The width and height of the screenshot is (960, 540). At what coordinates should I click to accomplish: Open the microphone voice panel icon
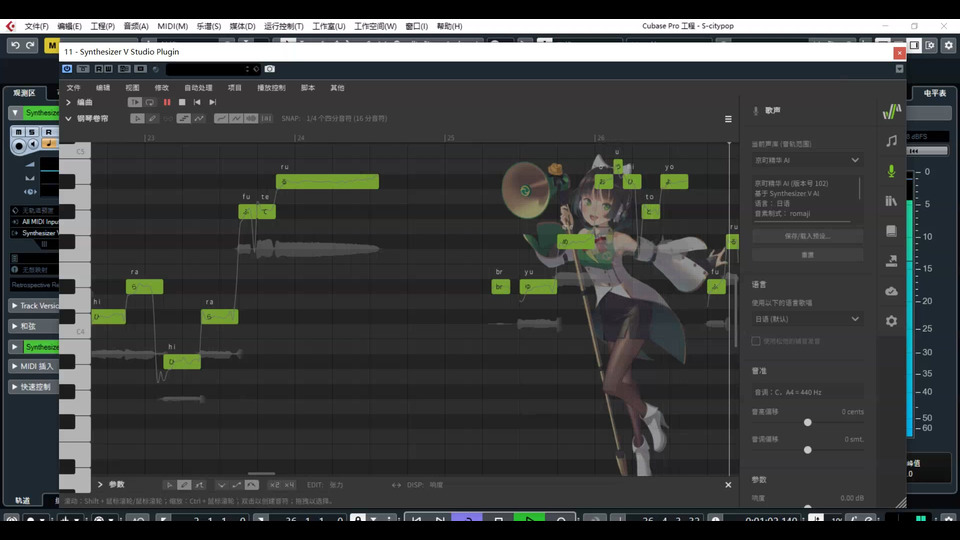pos(891,171)
